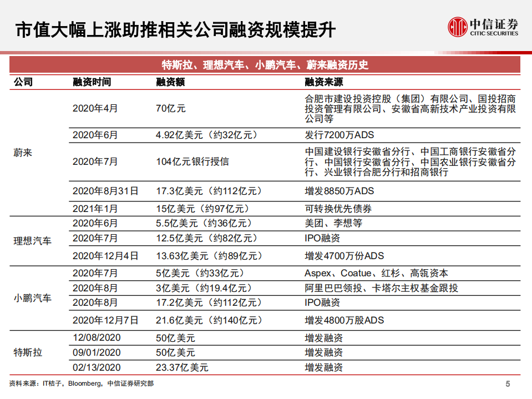Click the 公司 column header
Viewport: 532px width, 399px height.
coord(24,81)
